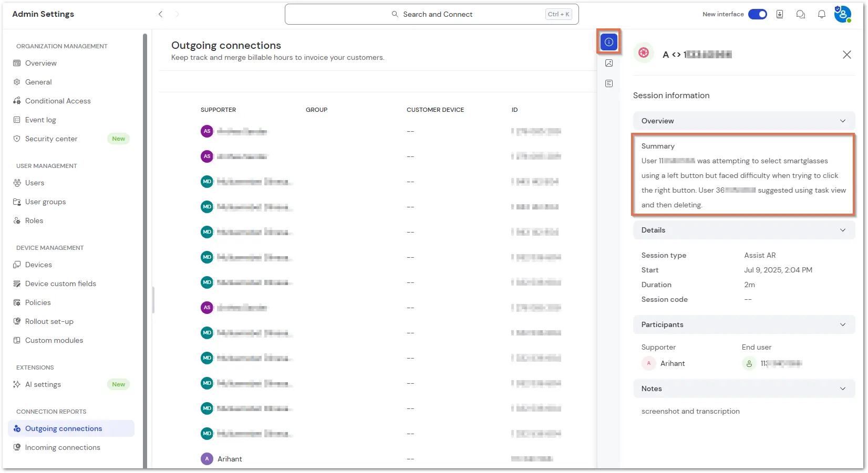Open the session information icon tab
This screenshot has width=868, height=473.
tap(609, 42)
